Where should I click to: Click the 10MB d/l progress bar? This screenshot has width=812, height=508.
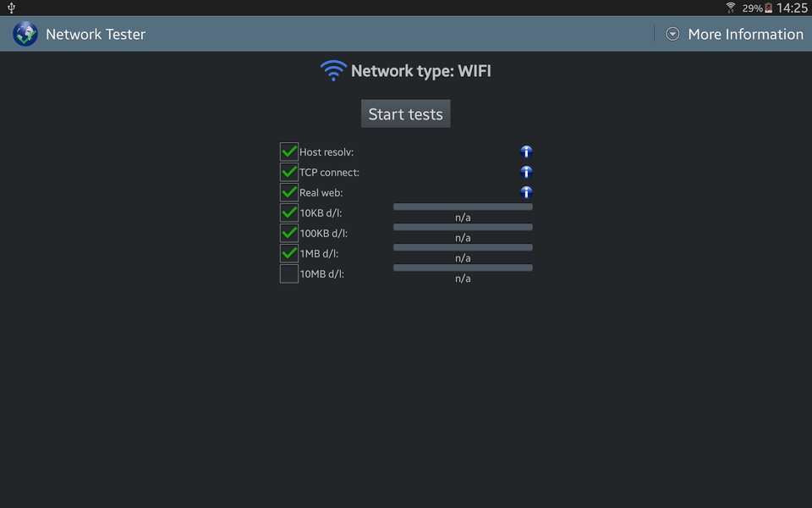pos(463,268)
